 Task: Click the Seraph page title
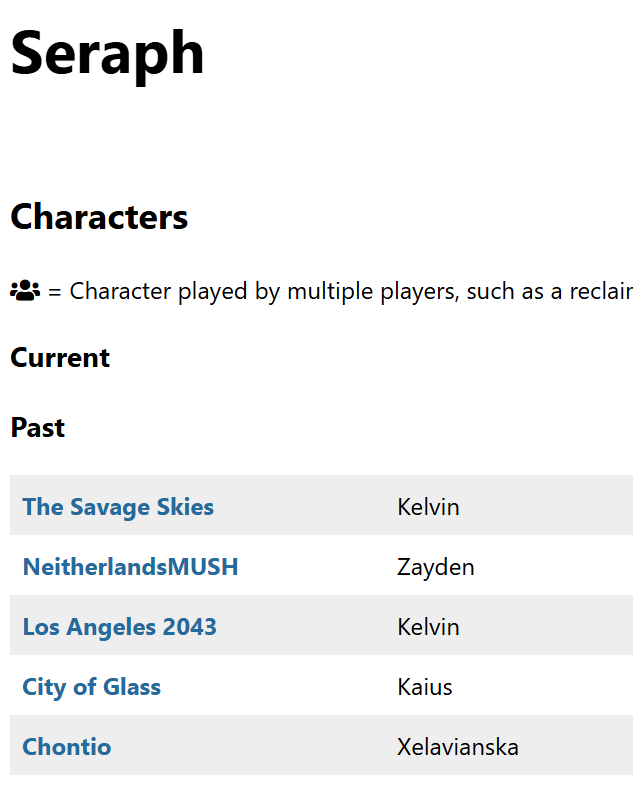point(107,52)
